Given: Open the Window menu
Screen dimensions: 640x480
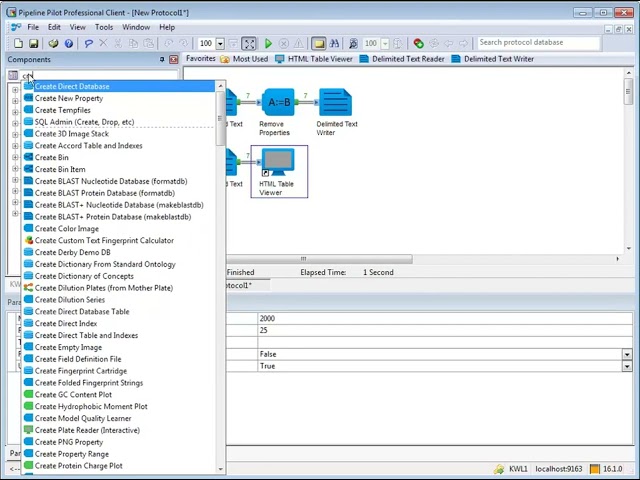Looking at the screenshot, I should click(136, 27).
